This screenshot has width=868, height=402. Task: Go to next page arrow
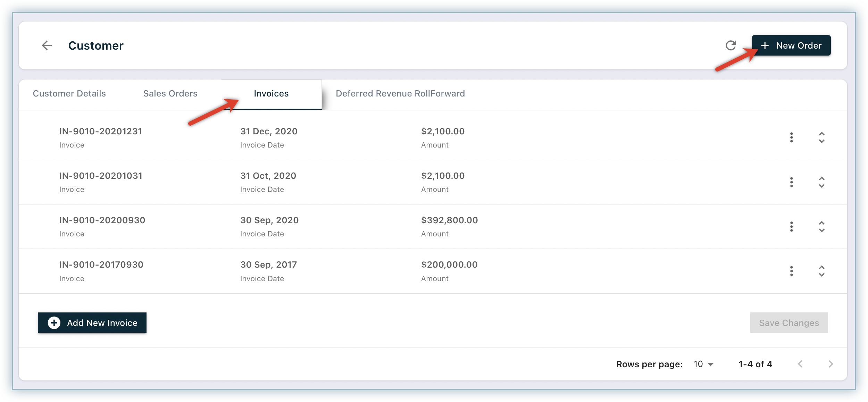pyautogui.click(x=831, y=364)
